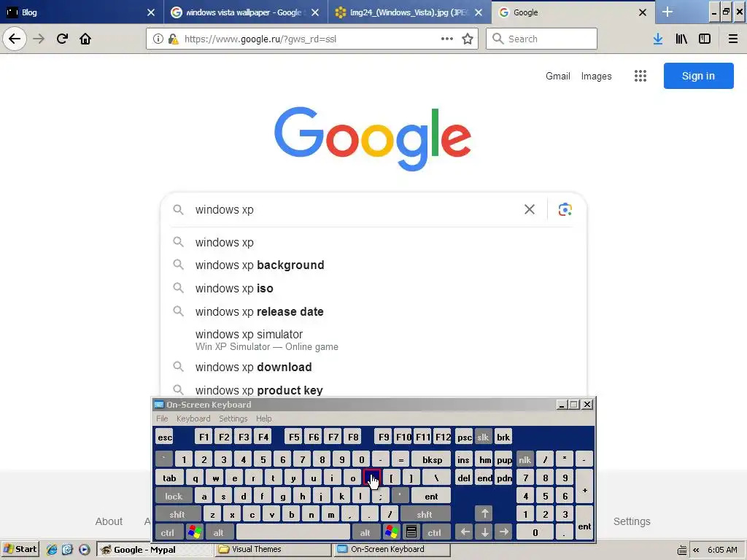Toggle the slk key on On-Screen Keyboard
747x560 pixels.
[483, 437]
